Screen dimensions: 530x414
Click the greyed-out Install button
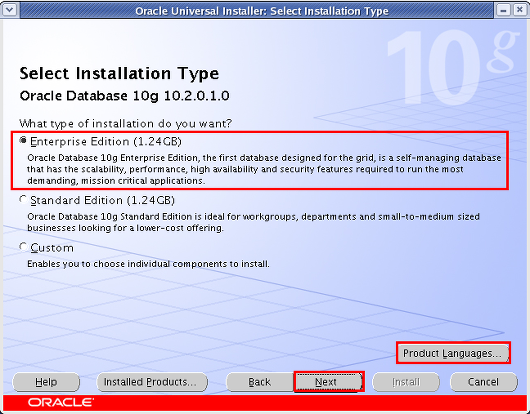pyautogui.click(x=406, y=382)
